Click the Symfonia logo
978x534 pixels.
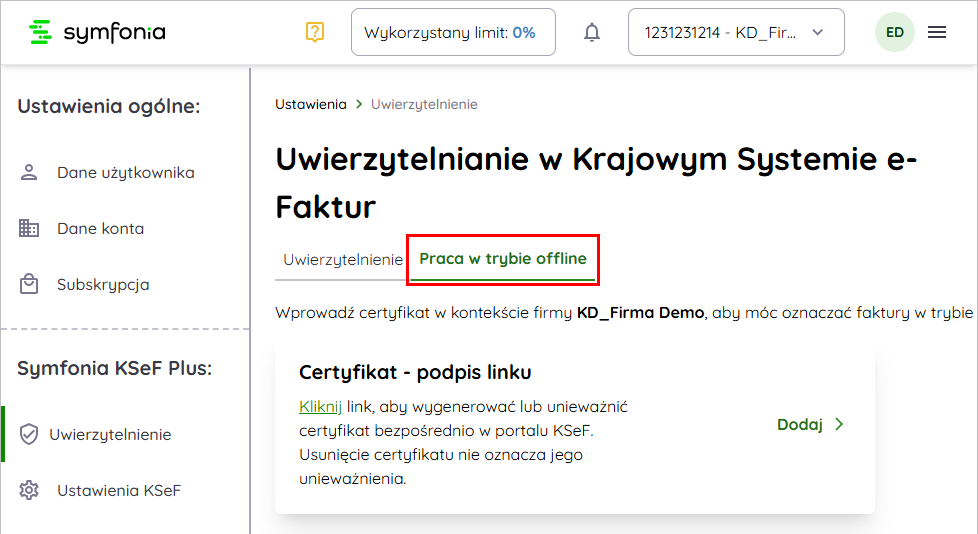97,32
